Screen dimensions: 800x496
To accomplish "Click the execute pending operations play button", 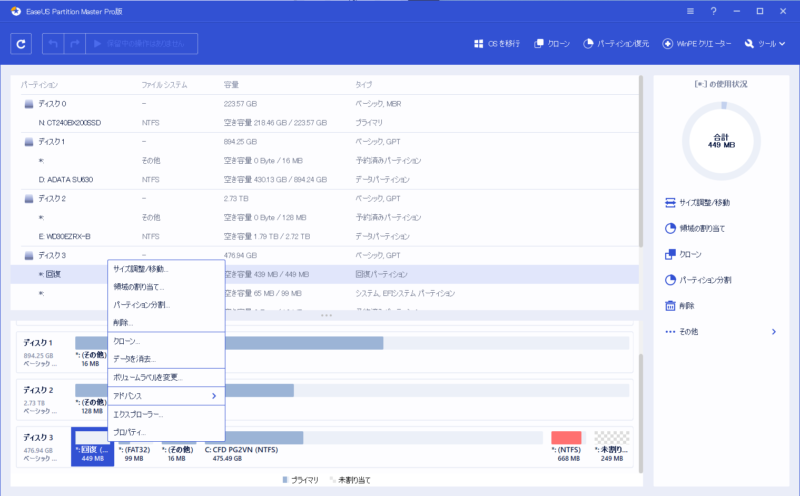I will 142,44.
